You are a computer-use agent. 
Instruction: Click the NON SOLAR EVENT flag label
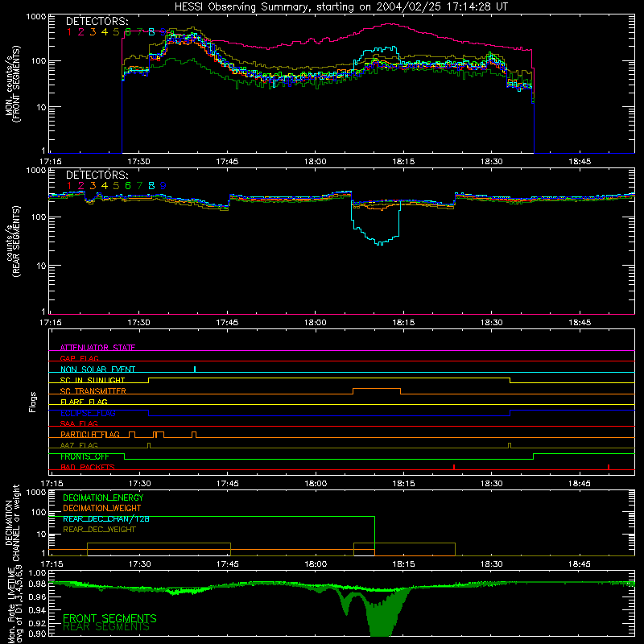point(97,369)
